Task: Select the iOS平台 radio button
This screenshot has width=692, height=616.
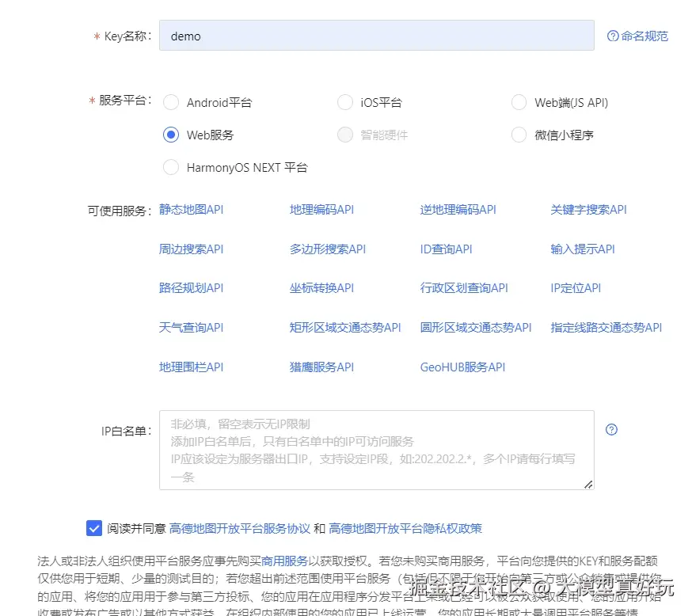Action: click(345, 102)
